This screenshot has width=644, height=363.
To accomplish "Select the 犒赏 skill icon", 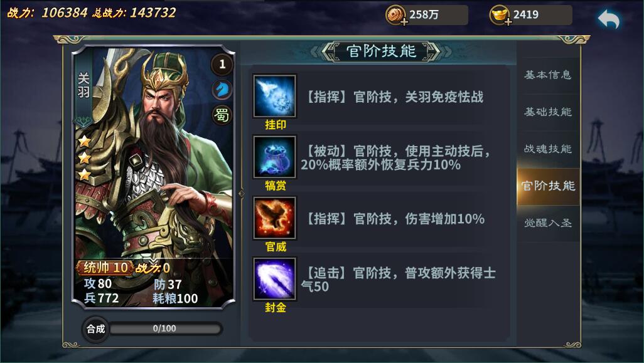I will [x=274, y=157].
